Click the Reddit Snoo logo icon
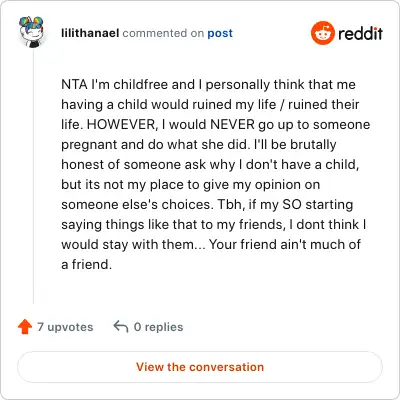This screenshot has width=400, height=400. (x=322, y=33)
